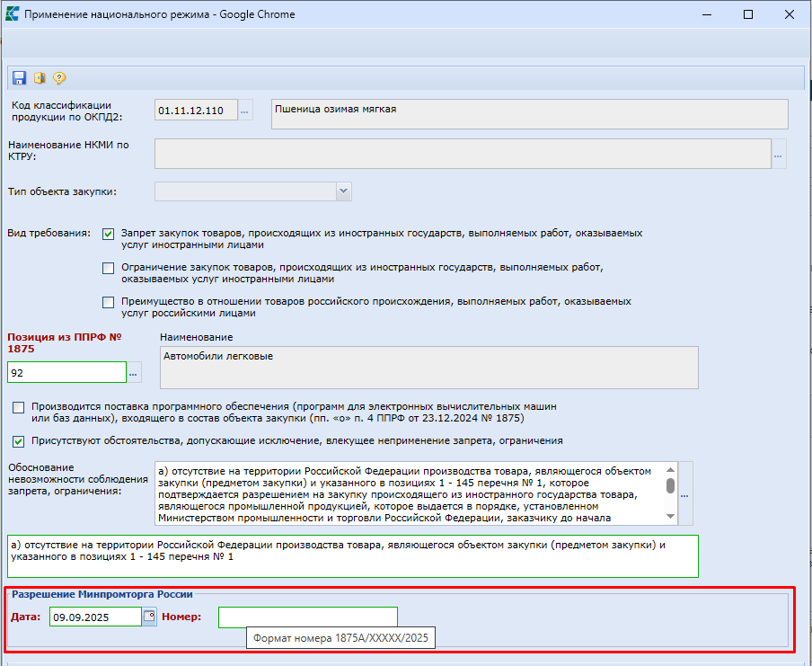The height and width of the screenshot is (666, 812).
Task: Click the empty Наименование НКМИ по КТРУ field
Action: (x=463, y=154)
